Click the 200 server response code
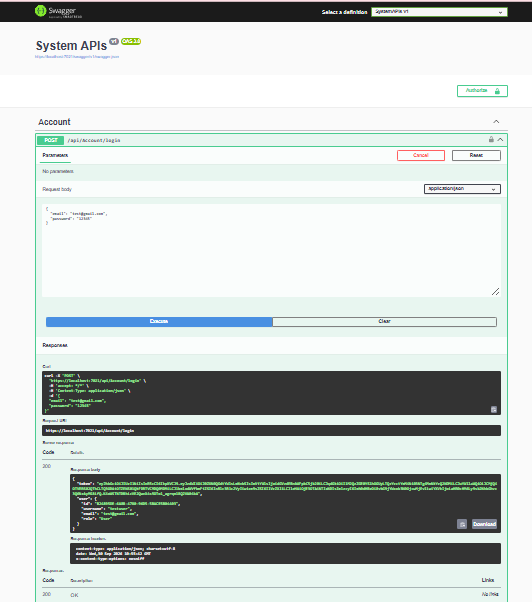This screenshot has width=532, height=602. [x=46, y=466]
